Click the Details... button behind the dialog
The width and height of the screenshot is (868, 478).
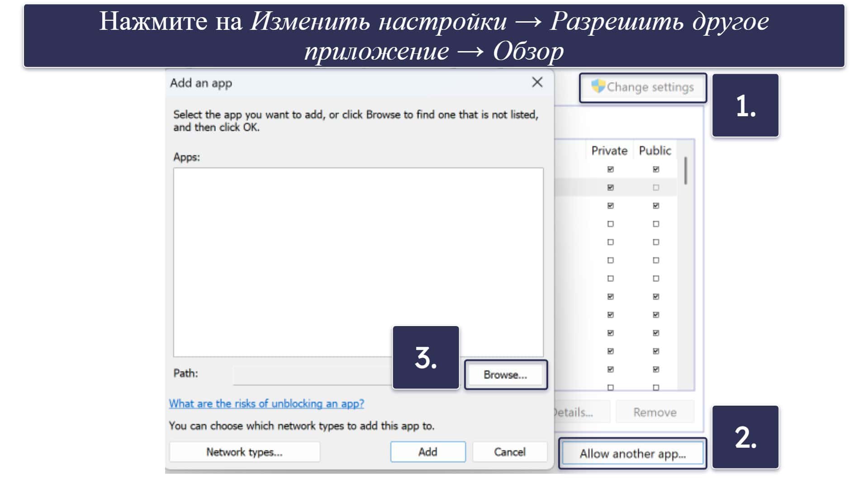click(582, 412)
